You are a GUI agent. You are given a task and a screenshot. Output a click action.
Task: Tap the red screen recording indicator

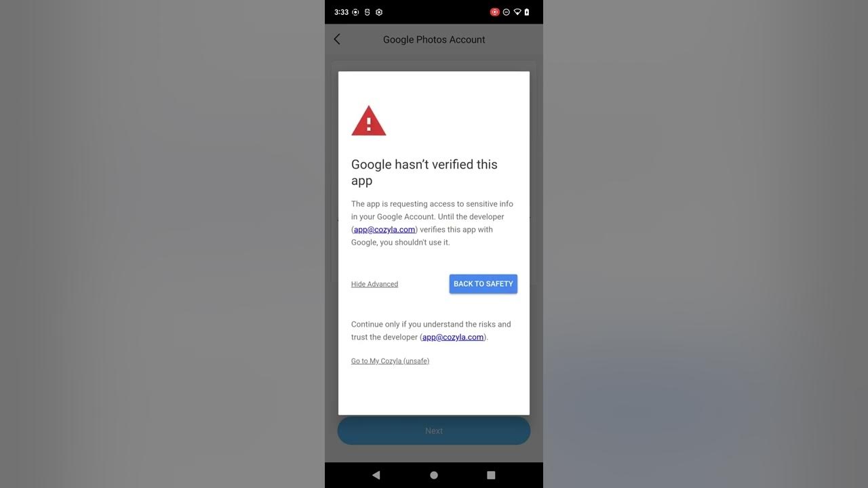[495, 12]
